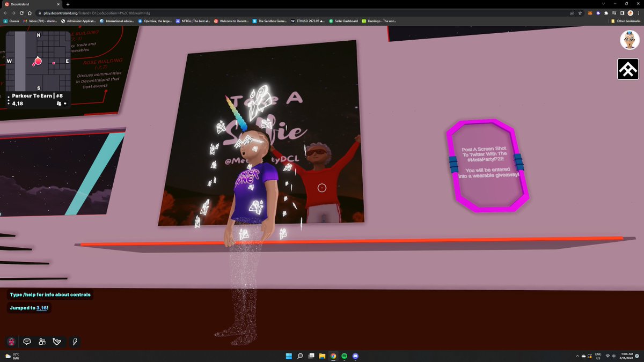
Task: Click the browser back arrow
Action: click(5, 13)
